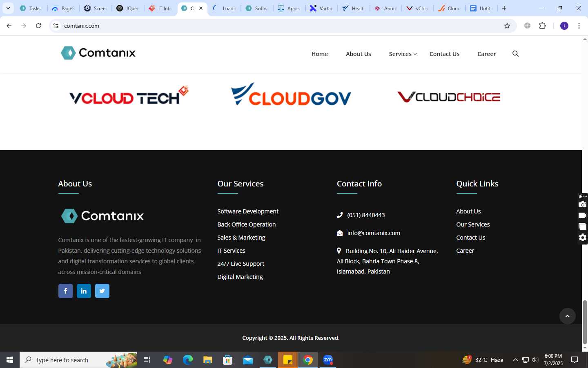588x368 pixels.
Task: Click the address bar showing comtanix.com
Action: pyautogui.click(x=282, y=26)
